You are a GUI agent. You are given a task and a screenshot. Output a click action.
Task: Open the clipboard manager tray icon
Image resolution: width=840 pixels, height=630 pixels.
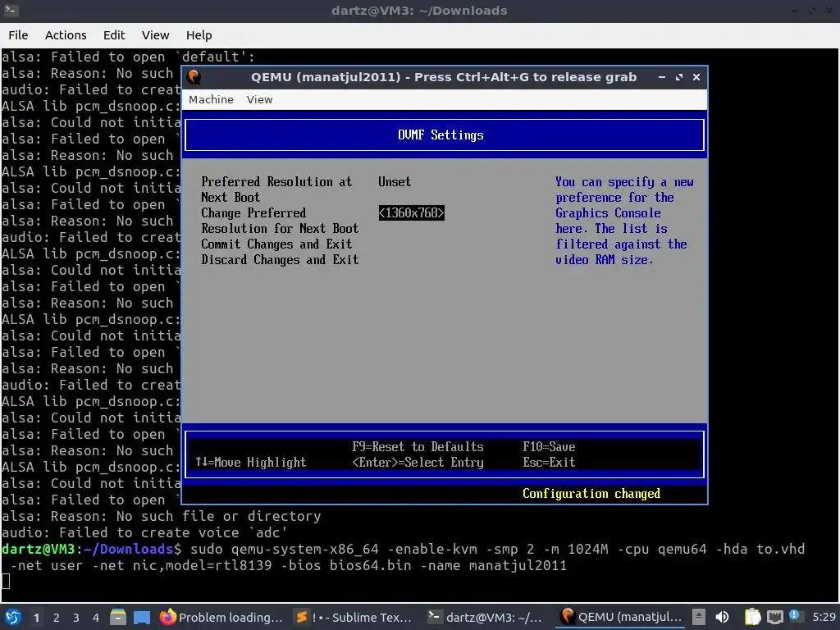[x=752, y=617]
